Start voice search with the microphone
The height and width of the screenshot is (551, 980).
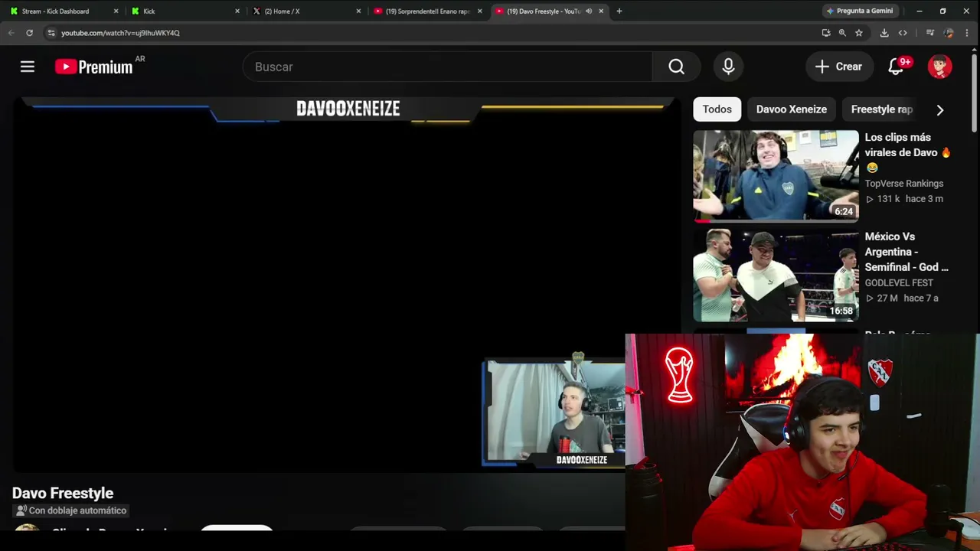[728, 67]
